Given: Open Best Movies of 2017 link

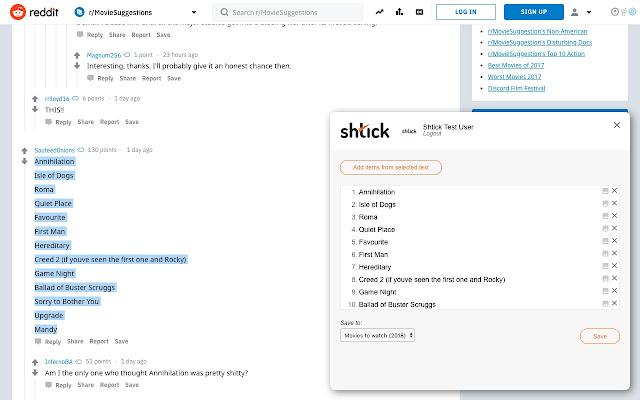Looking at the screenshot, I should tap(516, 65).
